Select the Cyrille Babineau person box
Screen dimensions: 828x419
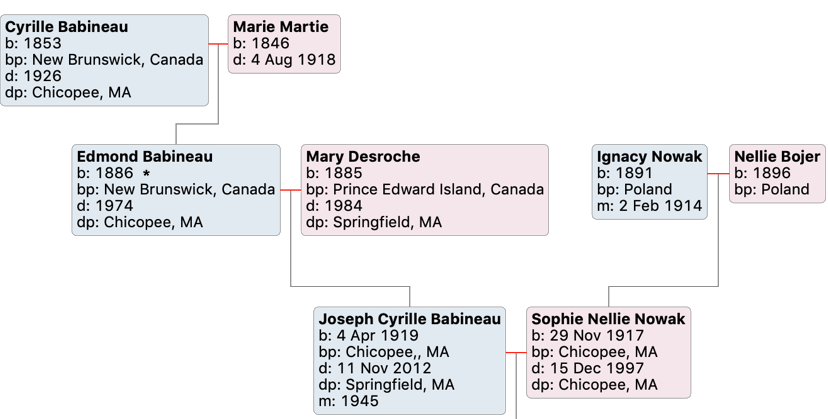tap(105, 60)
